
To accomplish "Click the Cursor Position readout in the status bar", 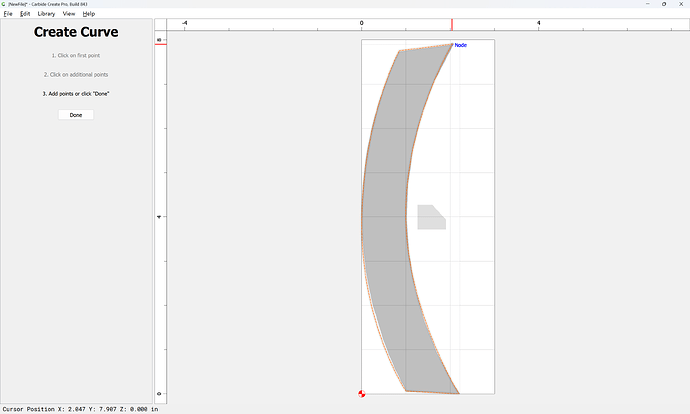I will 81,409.
